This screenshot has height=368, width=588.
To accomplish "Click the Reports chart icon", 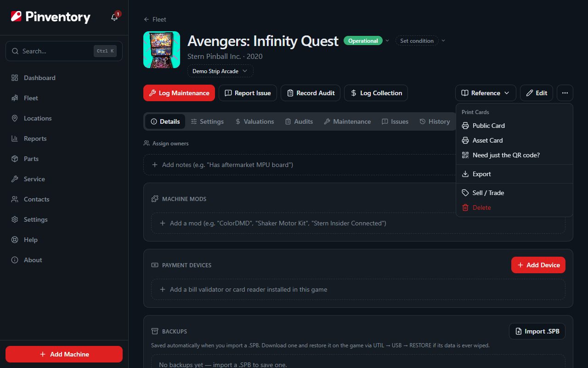I will coord(15,138).
